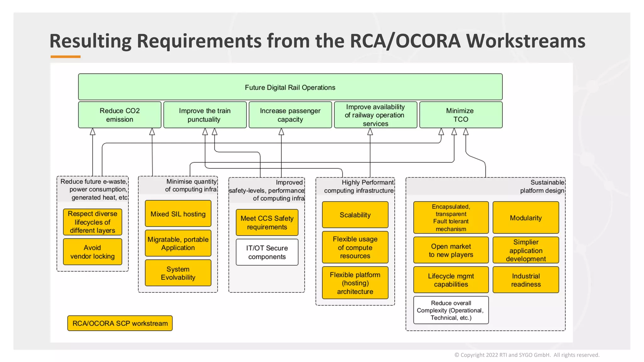Click the 'Industrial readiness' box
Image resolution: width=644 pixels, height=362 pixels.
(526, 280)
